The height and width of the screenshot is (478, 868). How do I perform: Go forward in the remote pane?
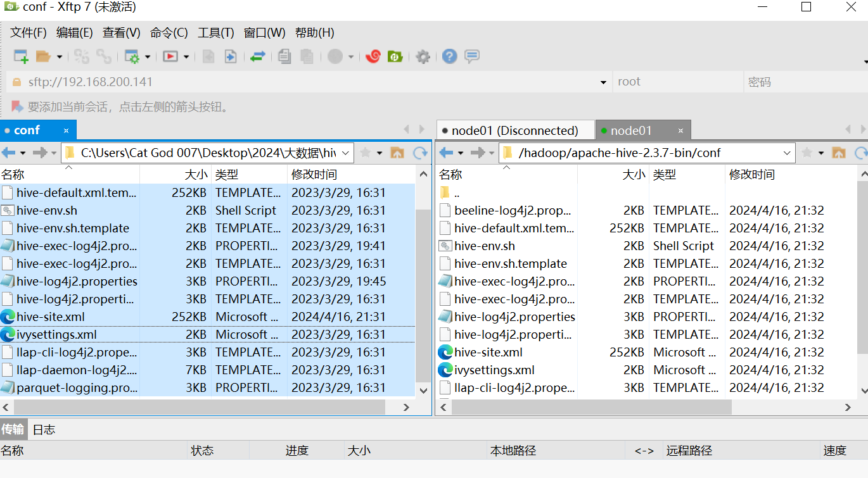click(477, 153)
